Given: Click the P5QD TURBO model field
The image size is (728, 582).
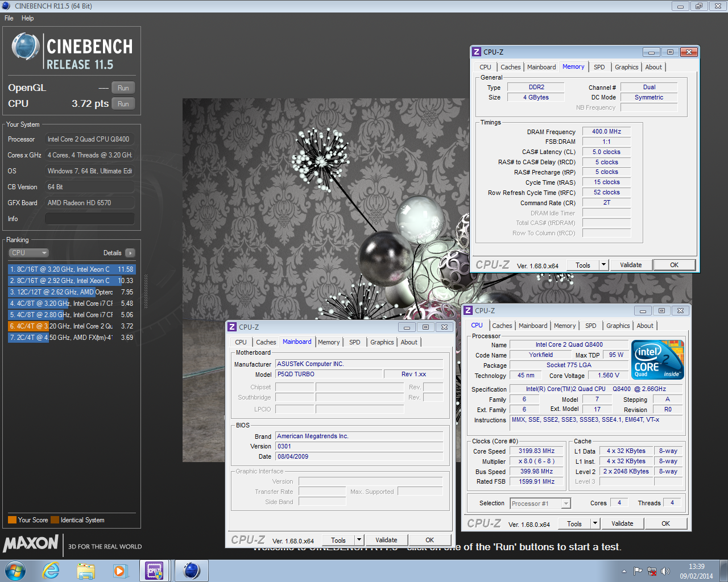Looking at the screenshot, I should 329,374.
